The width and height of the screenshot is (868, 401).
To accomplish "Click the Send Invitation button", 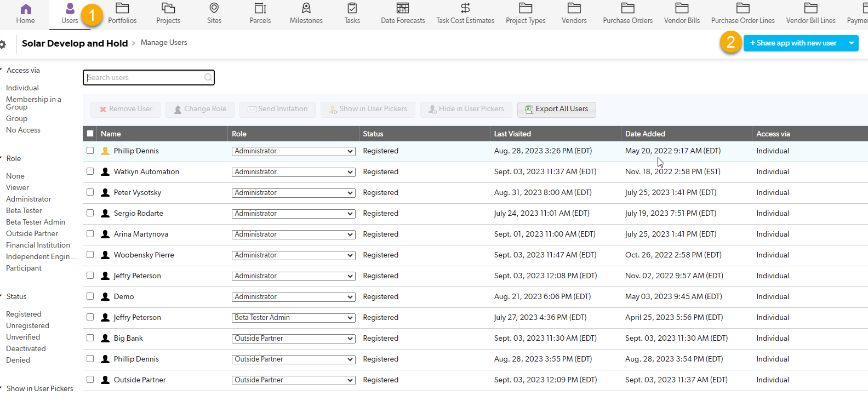I will click(277, 110).
